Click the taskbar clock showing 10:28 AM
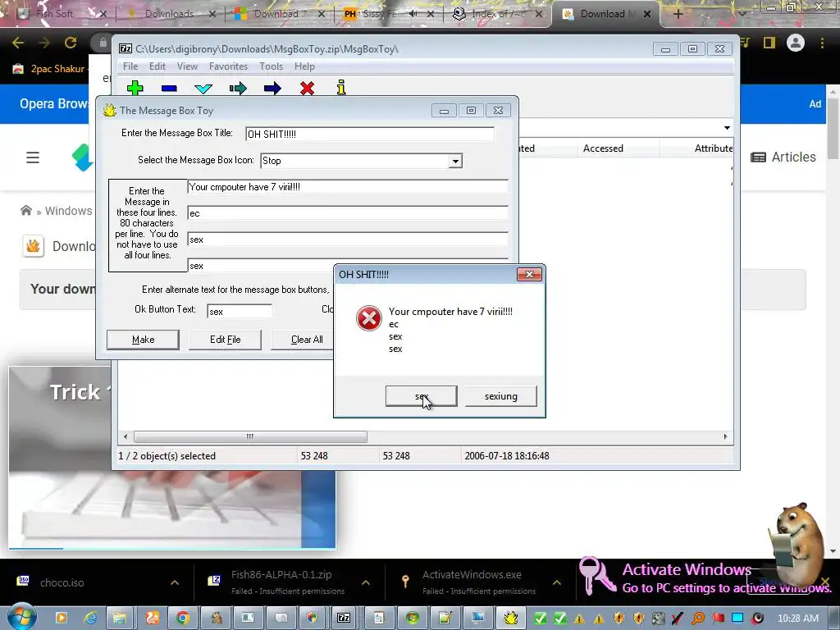Screen dimensions: 840x630 click(x=797, y=619)
